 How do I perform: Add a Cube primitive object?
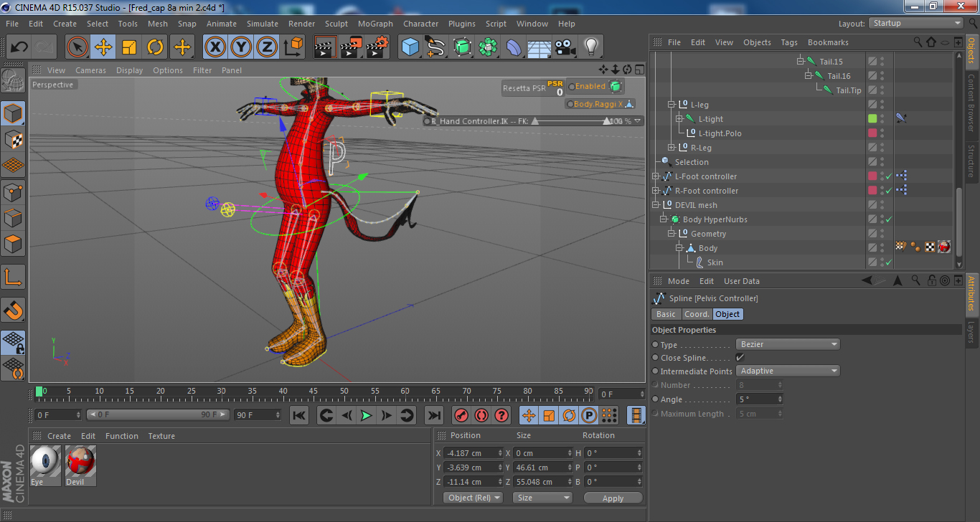point(410,47)
